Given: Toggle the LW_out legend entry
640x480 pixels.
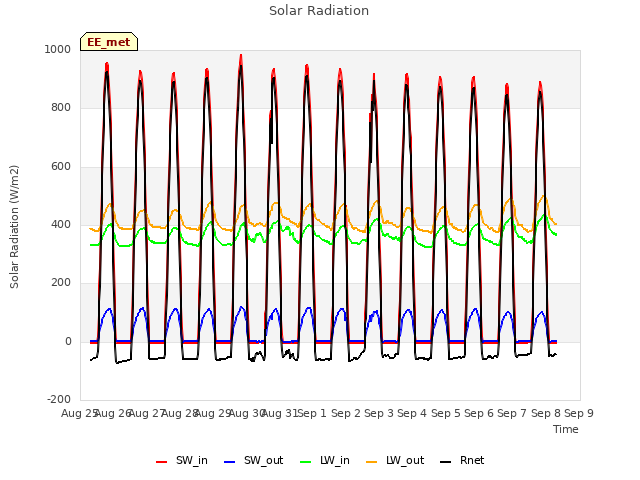Looking at the screenshot, I should pyautogui.click(x=395, y=460).
